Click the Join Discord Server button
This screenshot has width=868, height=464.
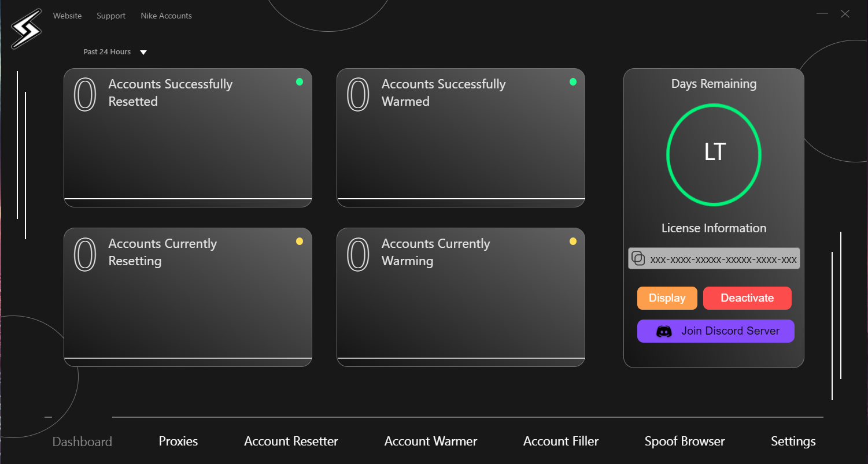(716, 331)
